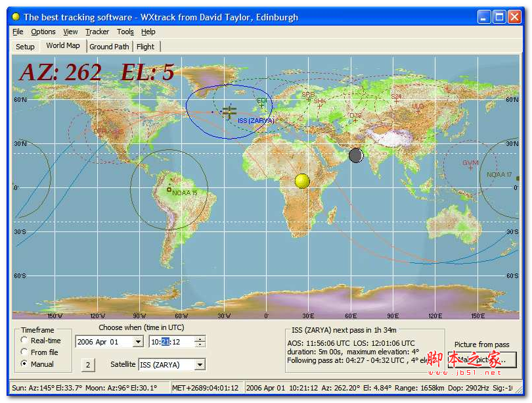Click the Sun azimuth status bar entry
Screen dimensions: 532x403
pyautogui.click(x=47, y=388)
